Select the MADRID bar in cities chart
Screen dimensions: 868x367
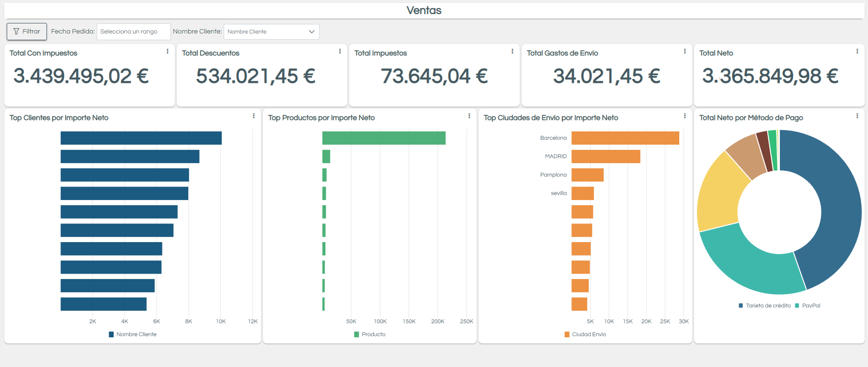(x=606, y=156)
